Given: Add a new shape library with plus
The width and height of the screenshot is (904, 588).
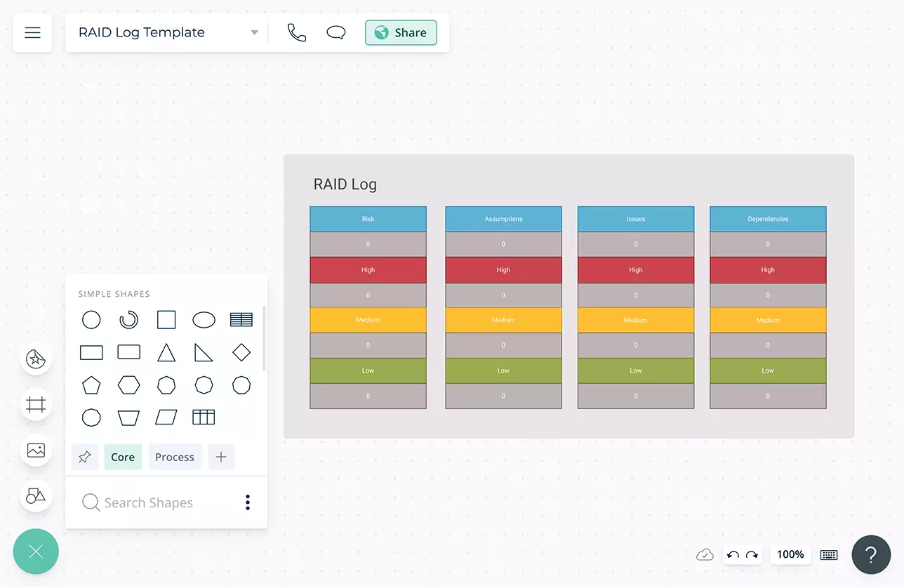Looking at the screenshot, I should coord(221,457).
